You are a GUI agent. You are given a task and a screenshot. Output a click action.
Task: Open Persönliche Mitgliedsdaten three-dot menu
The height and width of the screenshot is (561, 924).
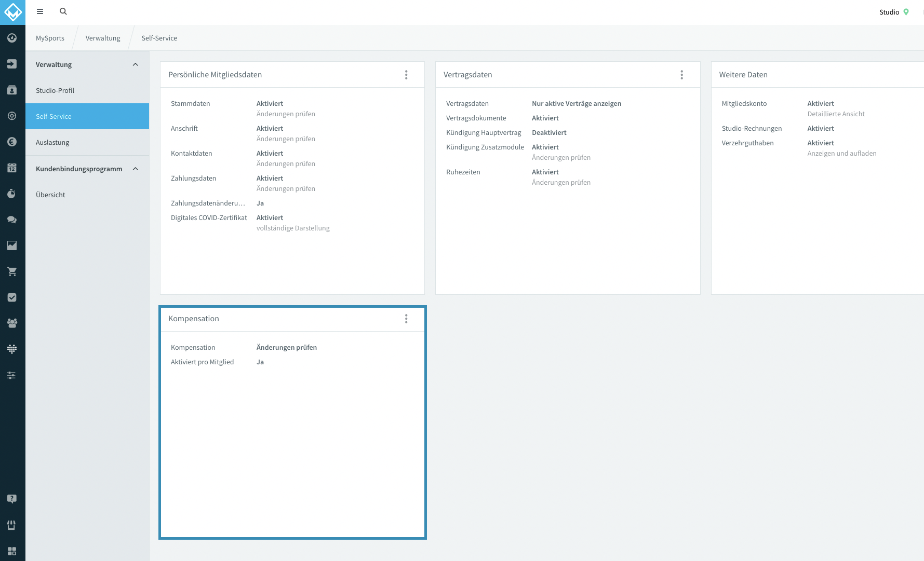click(406, 75)
